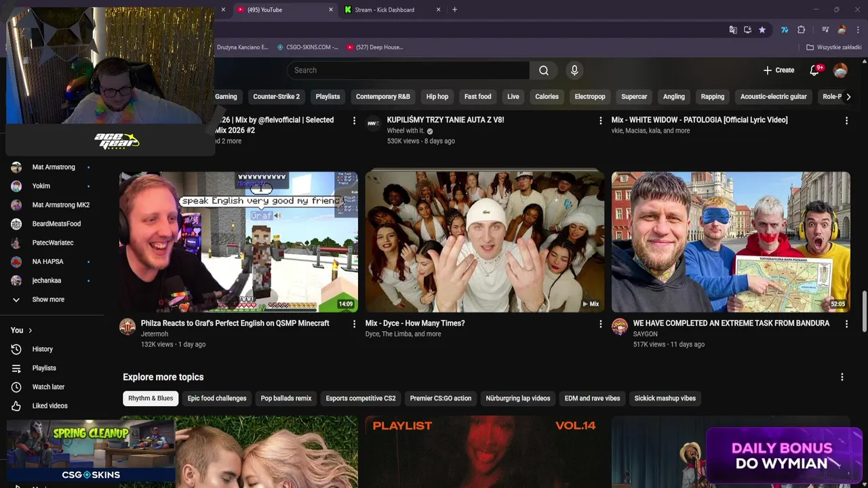The width and height of the screenshot is (868, 488).
Task: Select the Hip hop chip
Action: pyautogui.click(x=437, y=97)
